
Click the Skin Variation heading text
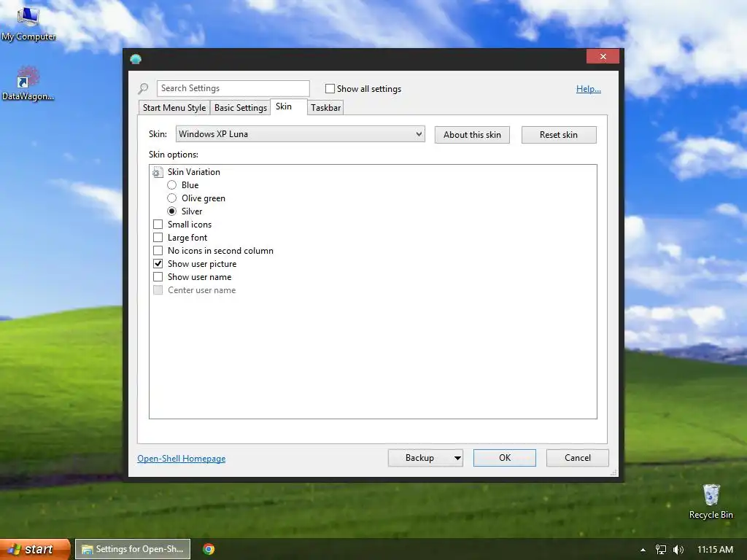(194, 172)
